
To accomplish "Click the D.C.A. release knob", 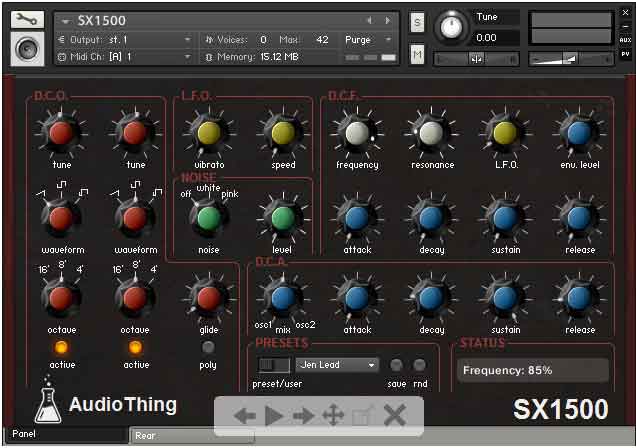I will [579, 298].
